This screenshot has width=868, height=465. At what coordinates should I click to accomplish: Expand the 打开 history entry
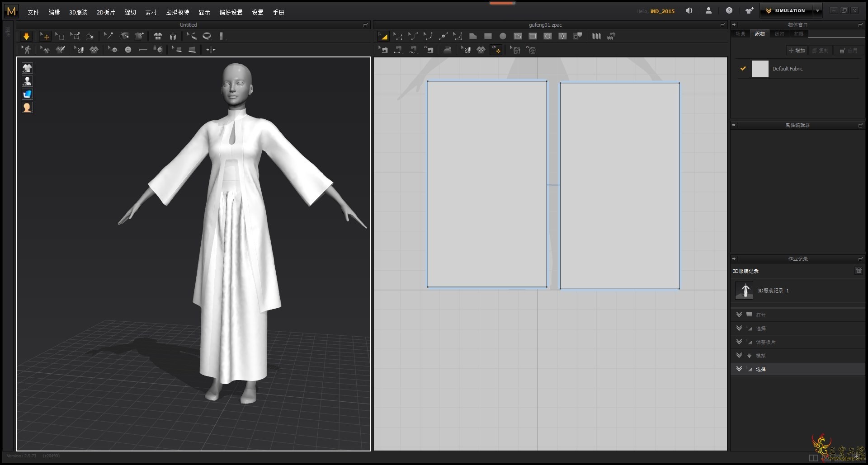(739, 315)
